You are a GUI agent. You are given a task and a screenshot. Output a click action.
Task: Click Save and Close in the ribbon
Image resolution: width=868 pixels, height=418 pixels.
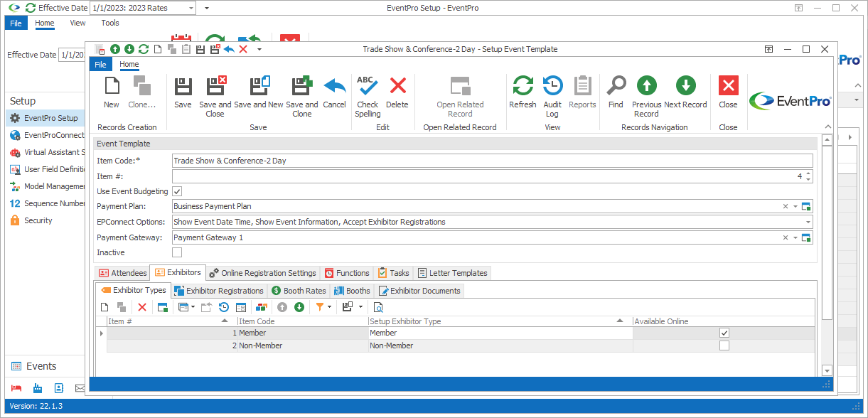point(215,97)
